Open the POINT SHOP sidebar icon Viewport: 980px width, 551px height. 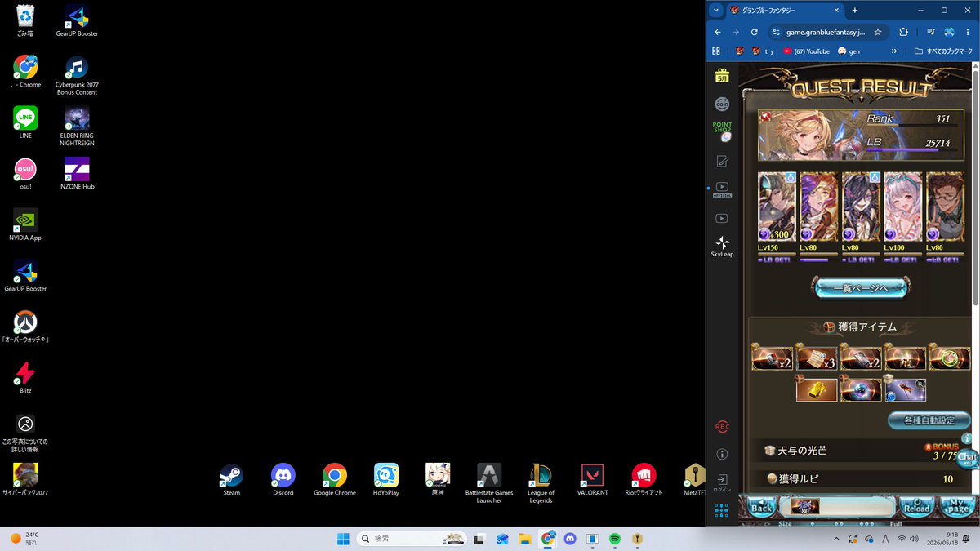[722, 131]
